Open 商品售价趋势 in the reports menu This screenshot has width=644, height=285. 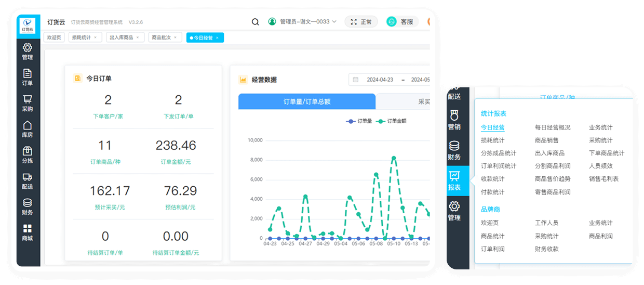(552, 179)
